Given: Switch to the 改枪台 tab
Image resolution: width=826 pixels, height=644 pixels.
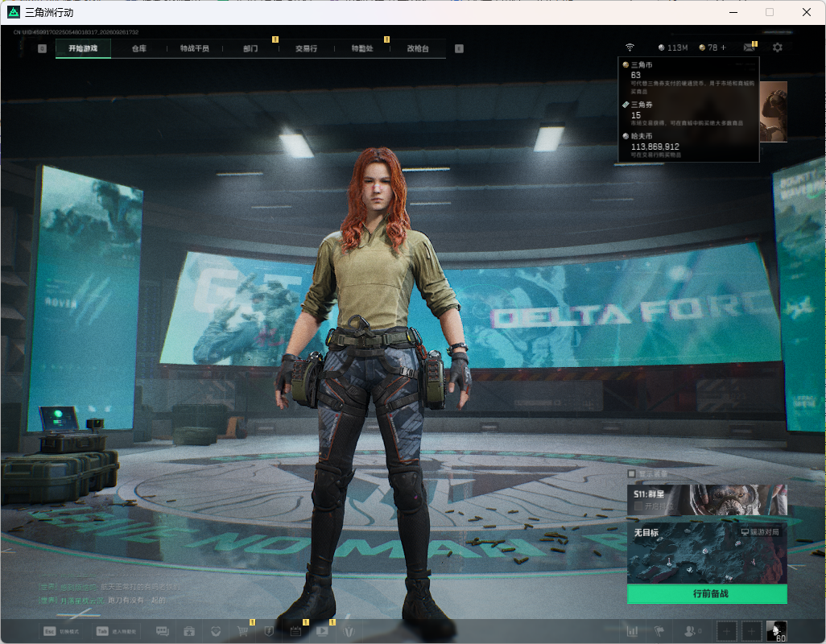Looking at the screenshot, I should pyautogui.click(x=418, y=48).
